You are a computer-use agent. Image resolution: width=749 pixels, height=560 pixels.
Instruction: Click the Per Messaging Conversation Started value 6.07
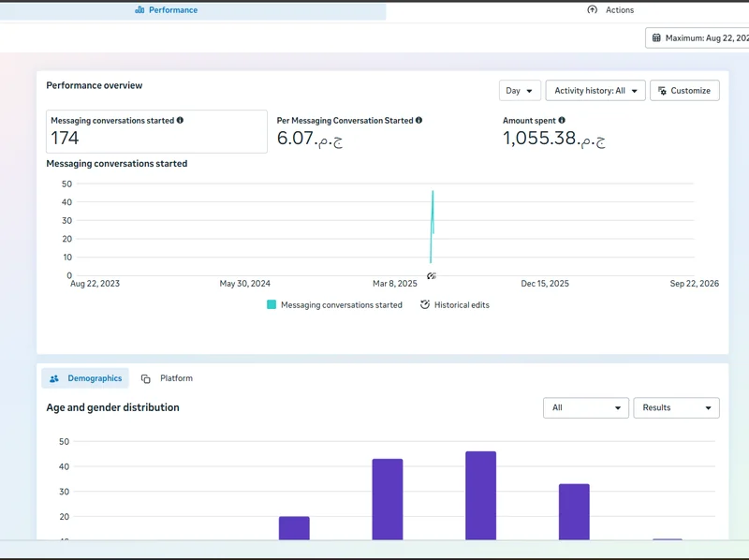pyautogui.click(x=310, y=139)
